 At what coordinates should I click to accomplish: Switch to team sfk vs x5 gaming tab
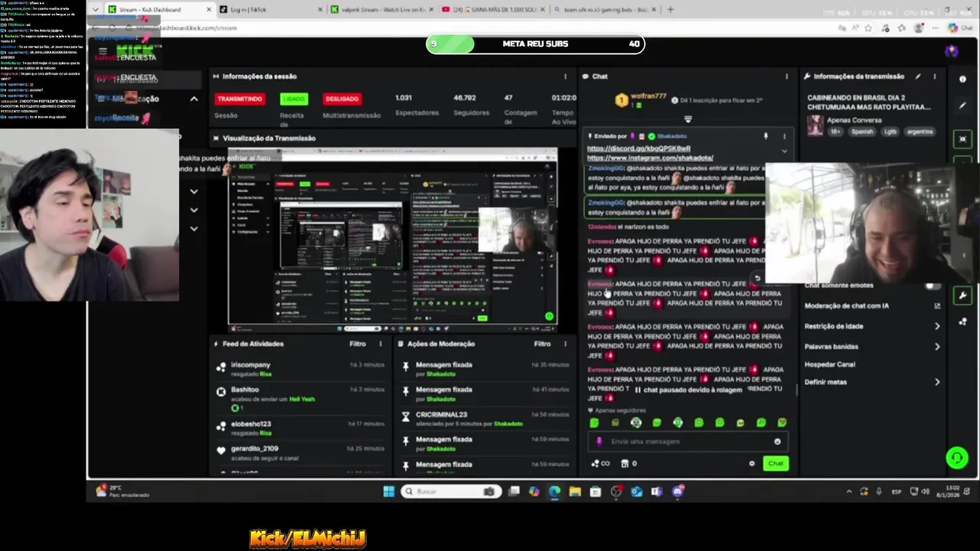pos(603,9)
